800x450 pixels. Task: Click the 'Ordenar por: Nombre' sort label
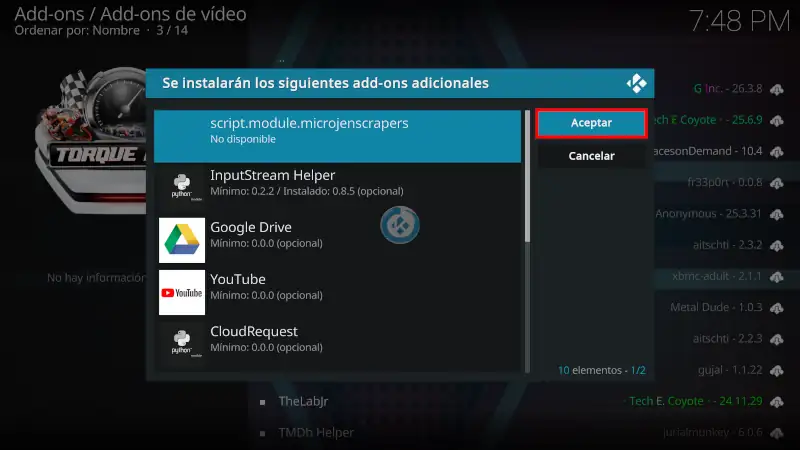coord(77,31)
